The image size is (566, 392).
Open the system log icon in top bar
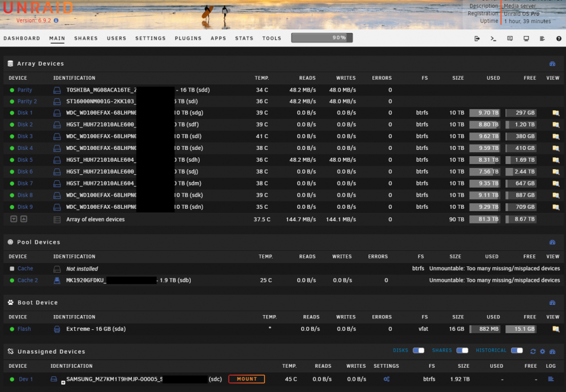tap(542, 38)
